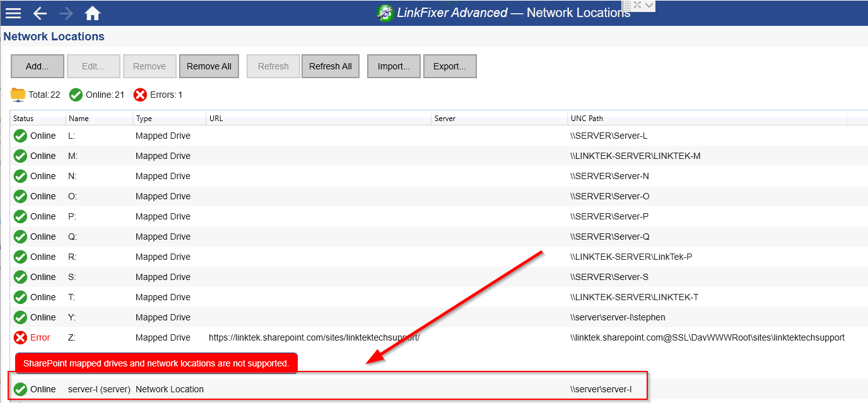Viewport: 868px width, 403px height.
Task: Sort by the URL column header
Action: [x=319, y=119]
